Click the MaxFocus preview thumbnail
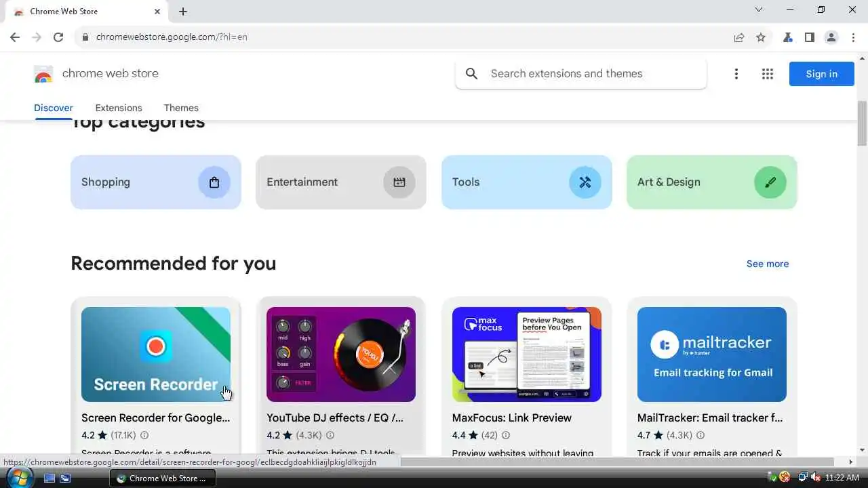 pyautogui.click(x=527, y=354)
